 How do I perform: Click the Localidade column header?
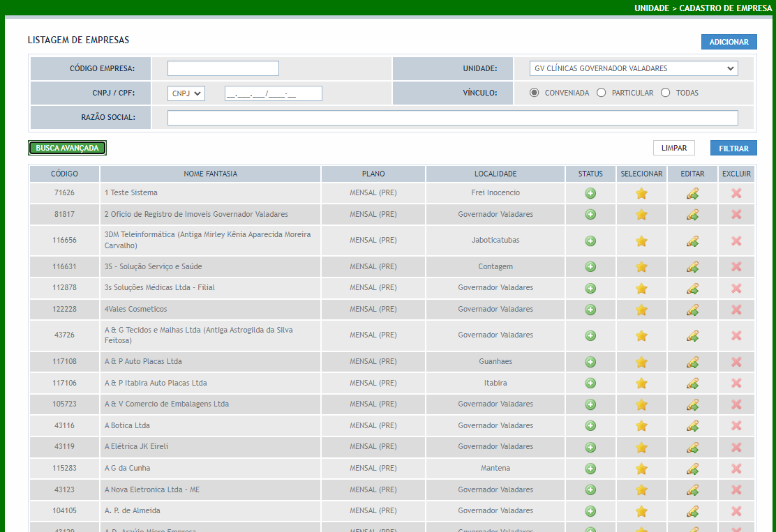(x=495, y=174)
